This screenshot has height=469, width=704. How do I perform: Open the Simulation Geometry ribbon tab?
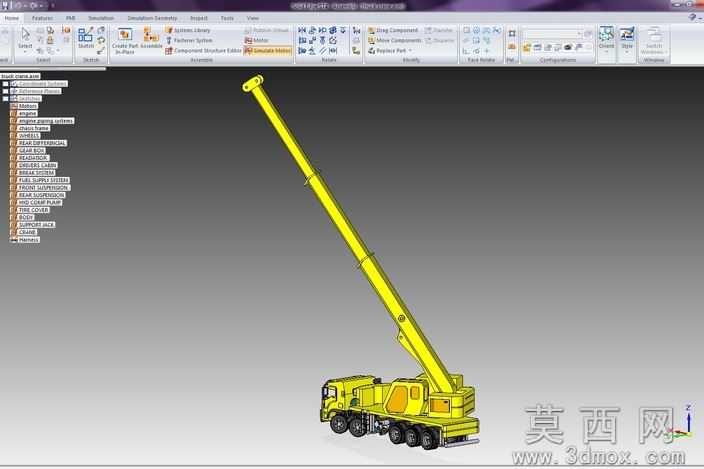coord(152,18)
